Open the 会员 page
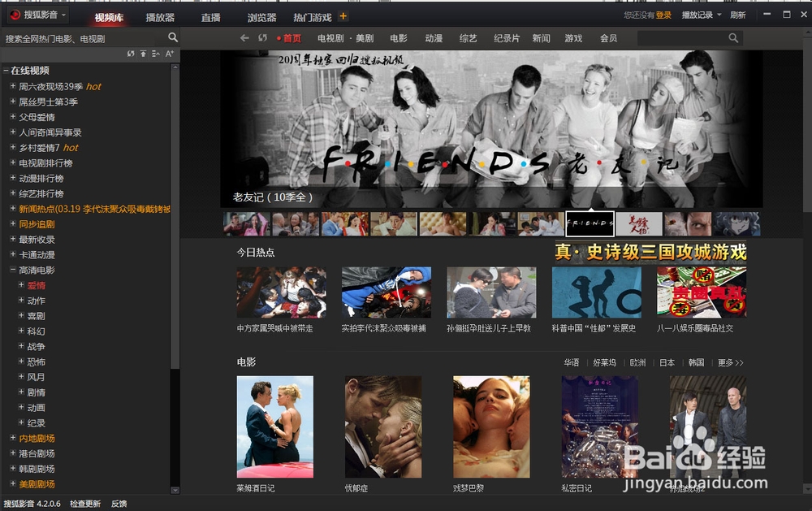The image size is (812, 511). click(608, 38)
